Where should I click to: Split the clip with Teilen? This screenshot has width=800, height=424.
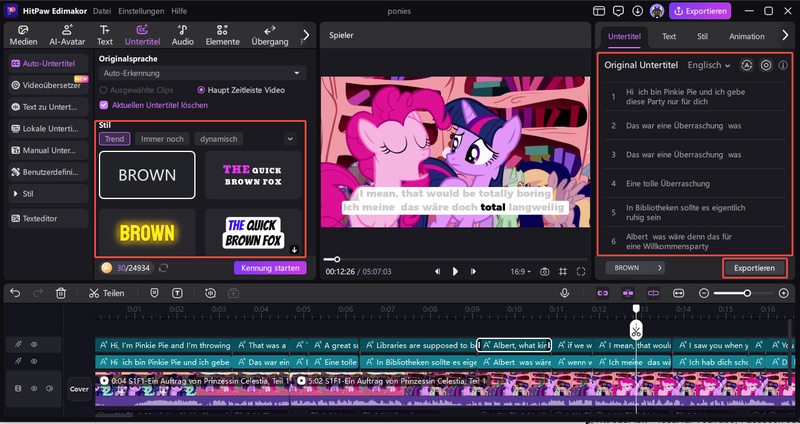(106, 293)
